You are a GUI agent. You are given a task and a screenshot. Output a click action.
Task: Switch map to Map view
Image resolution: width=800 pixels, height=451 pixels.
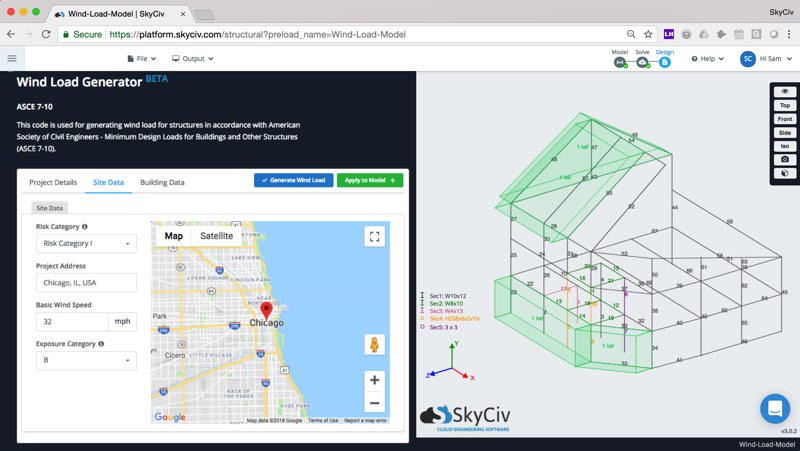pos(173,236)
